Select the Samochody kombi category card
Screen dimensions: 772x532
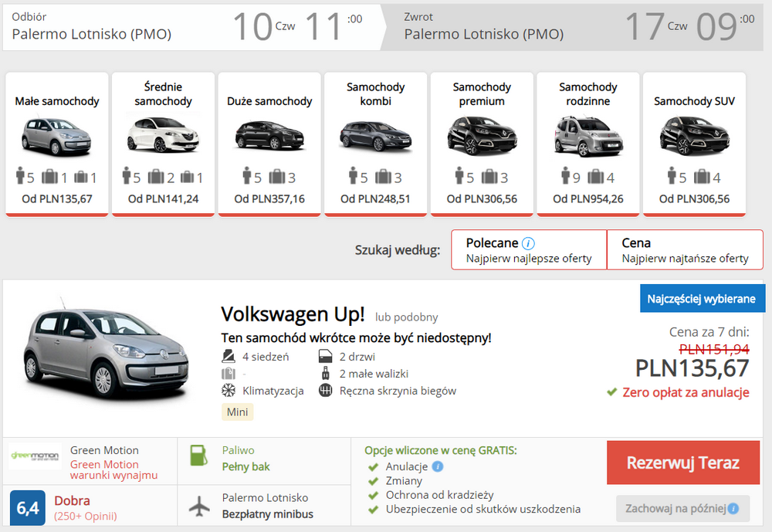pos(376,144)
